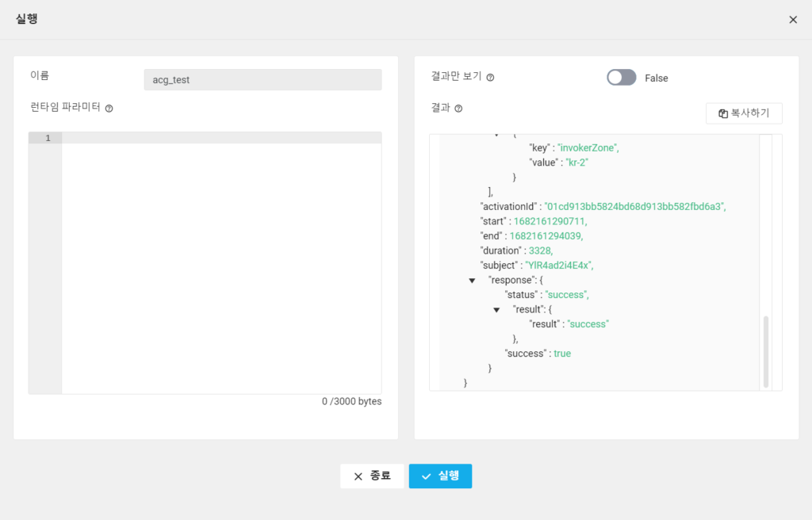Close the 실행 dialog with the X

pos(793,20)
